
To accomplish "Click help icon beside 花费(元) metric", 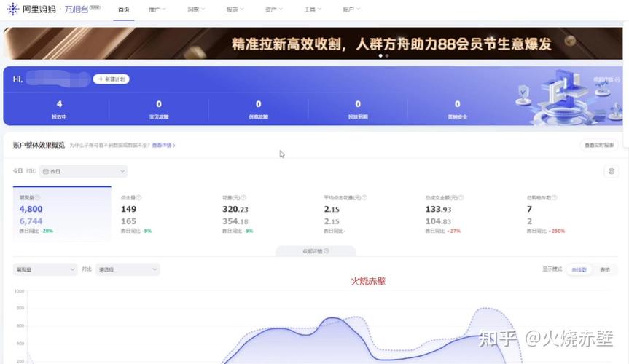I will [243, 197].
